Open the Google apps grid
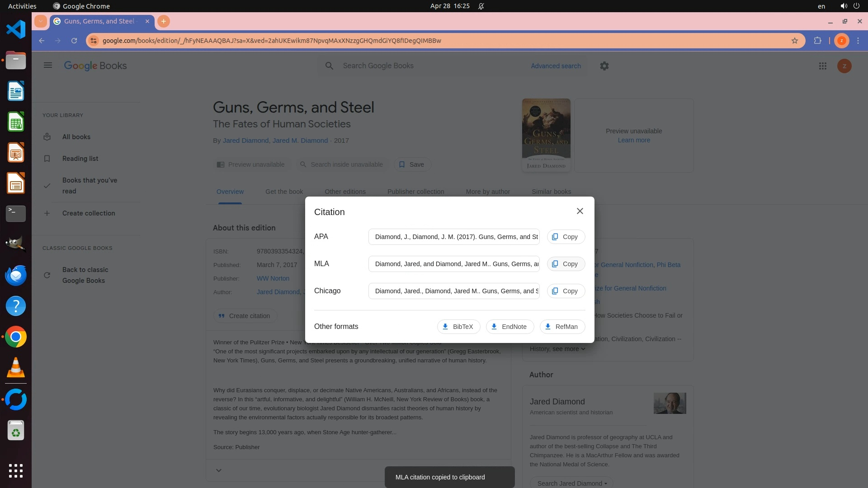This screenshot has width=868, height=488. tap(822, 66)
